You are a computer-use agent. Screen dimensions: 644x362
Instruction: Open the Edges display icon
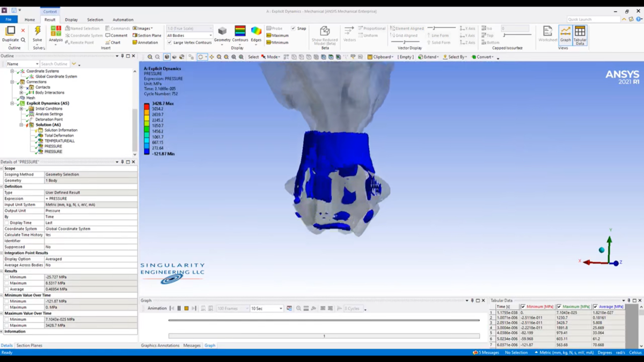coord(257,31)
